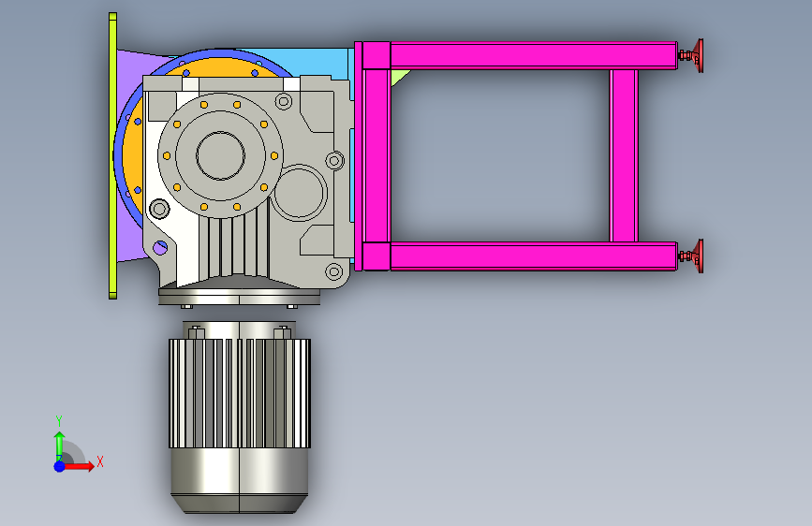Image resolution: width=812 pixels, height=526 pixels.
Task: Click the smooth motor fan cover end
Action: coord(240,480)
